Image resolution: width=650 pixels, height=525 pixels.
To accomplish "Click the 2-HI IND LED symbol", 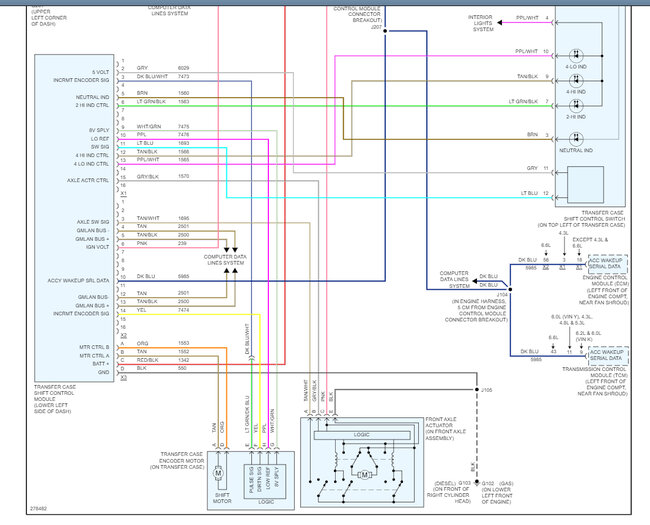I will click(x=576, y=106).
